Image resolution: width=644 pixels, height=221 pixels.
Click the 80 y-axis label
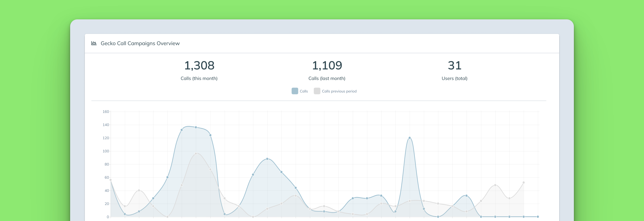pyautogui.click(x=107, y=164)
